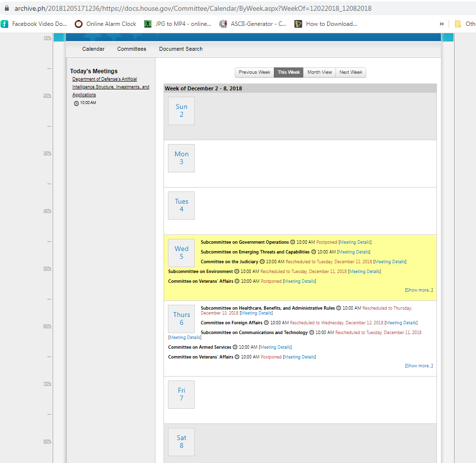
Task: Open Meeting Details for Committee on the Judiciary
Action: pyautogui.click(x=390, y=261)
